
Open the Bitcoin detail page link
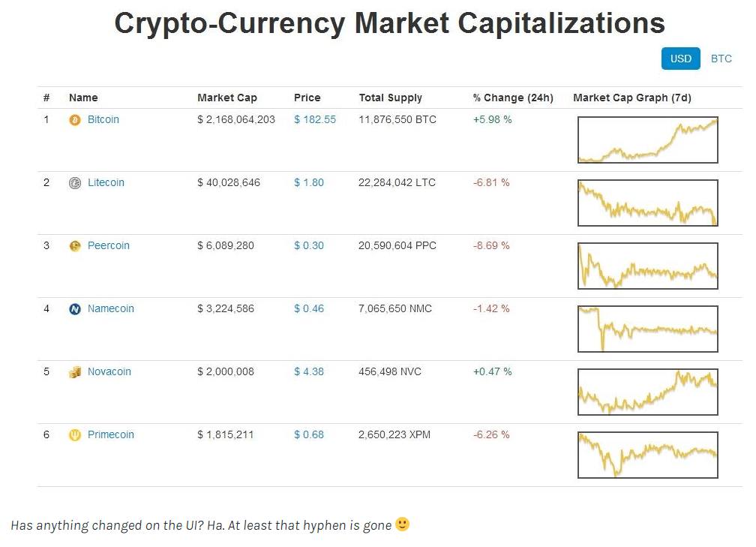[x=103, y=119]
